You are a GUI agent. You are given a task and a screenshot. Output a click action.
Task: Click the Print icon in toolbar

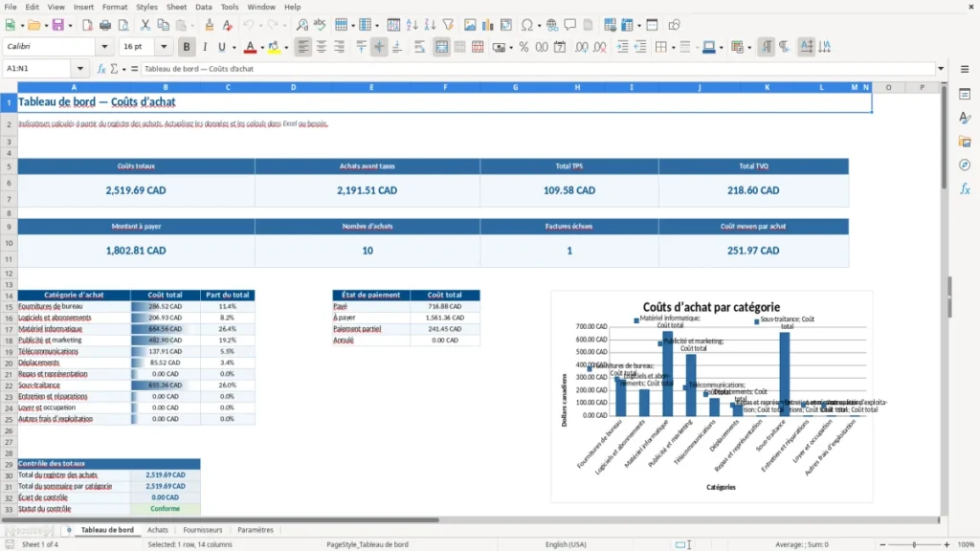click(105, 25)
